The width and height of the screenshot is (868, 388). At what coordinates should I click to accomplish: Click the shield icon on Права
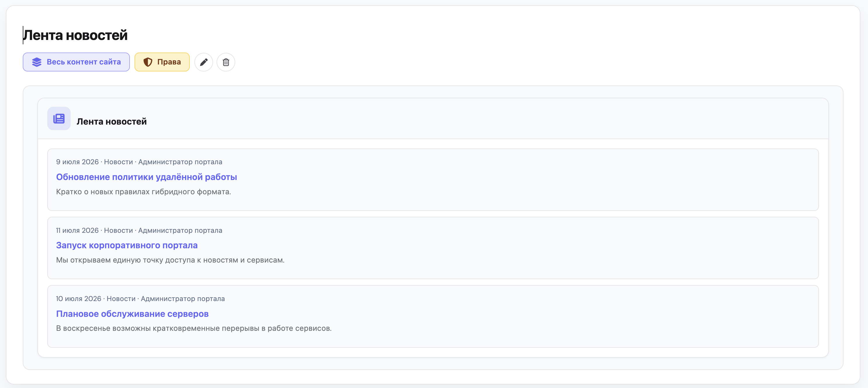click(x=148, y=62)
